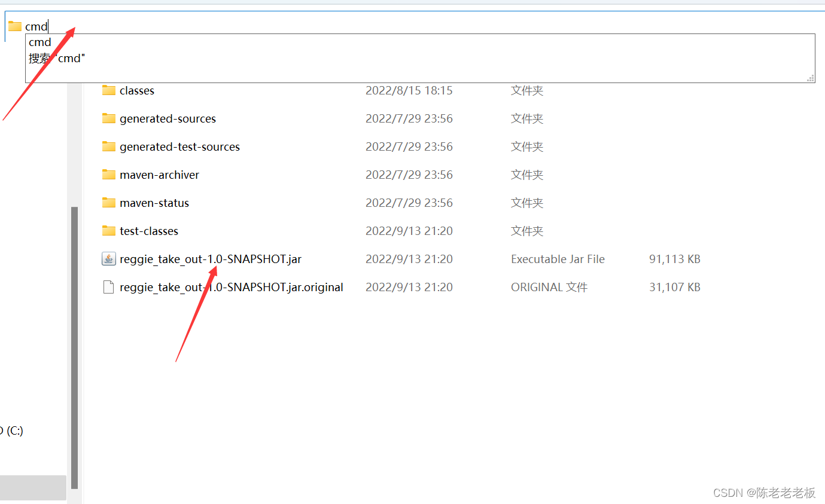Click the address bar containing cmd
The width and height of the screenshot is (825, 504).
point(415,26)
